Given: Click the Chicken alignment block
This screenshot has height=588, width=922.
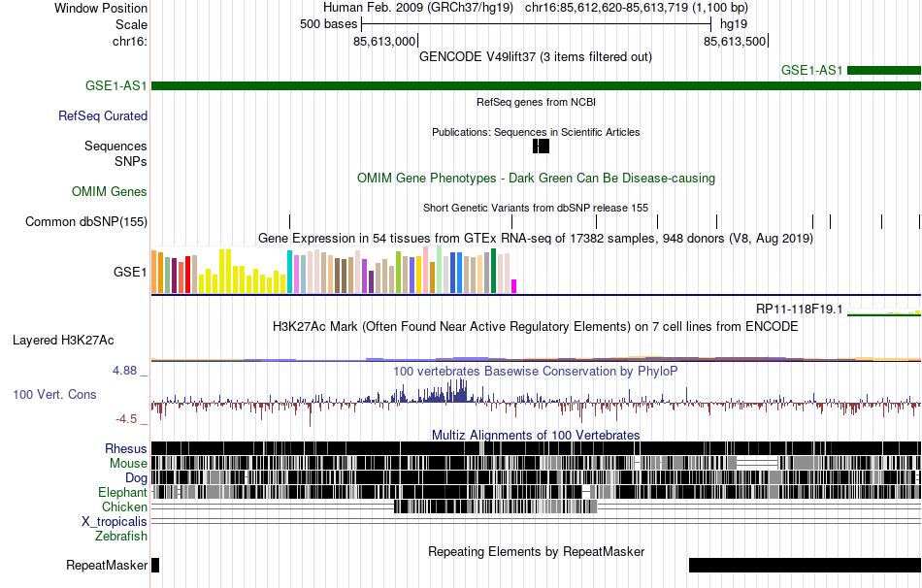Looking at the screenshot, I should tap(496, 506).
